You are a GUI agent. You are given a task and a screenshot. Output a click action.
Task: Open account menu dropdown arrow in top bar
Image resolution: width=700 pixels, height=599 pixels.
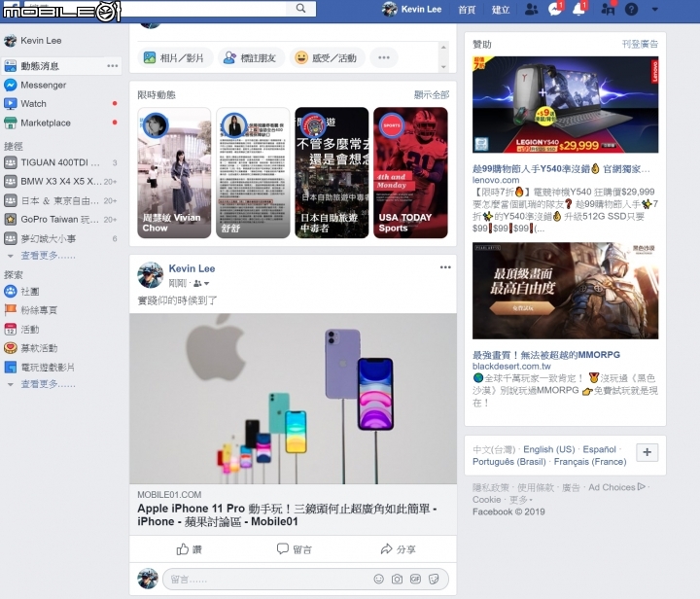(x=655, y=10)
